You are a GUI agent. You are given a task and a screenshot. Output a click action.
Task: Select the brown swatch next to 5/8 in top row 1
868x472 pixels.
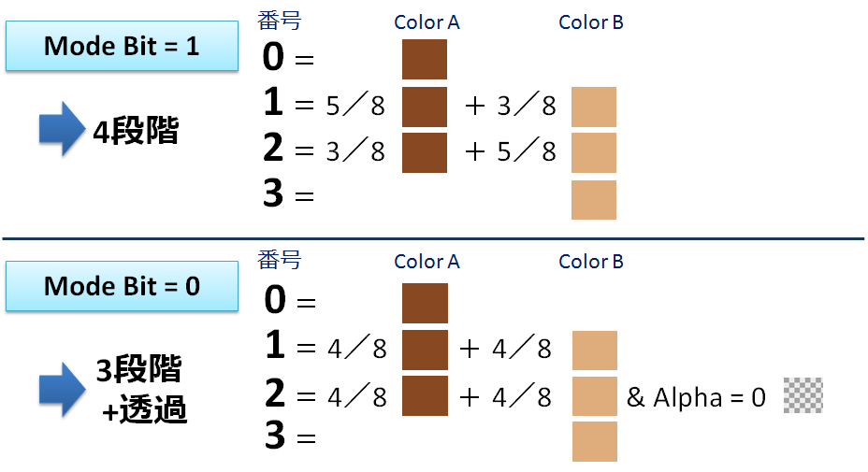pos(425,107)
